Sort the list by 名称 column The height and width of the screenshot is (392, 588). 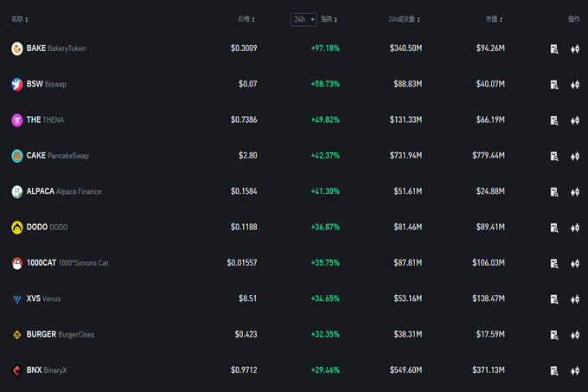[x=19, y=19]
